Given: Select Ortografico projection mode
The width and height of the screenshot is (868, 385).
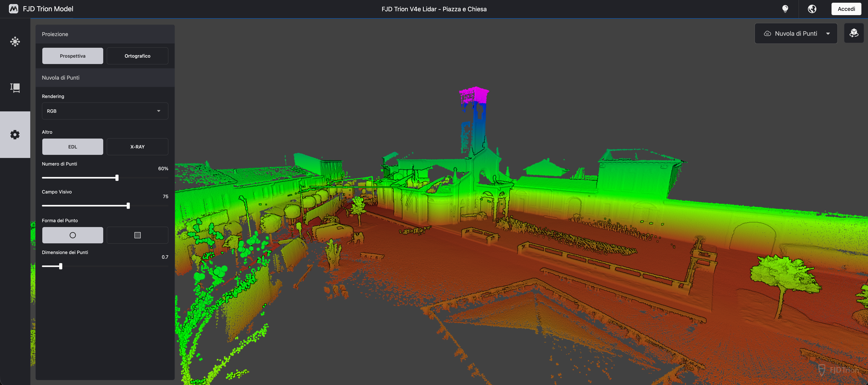Looking at the screenshot, I should 138,56.
